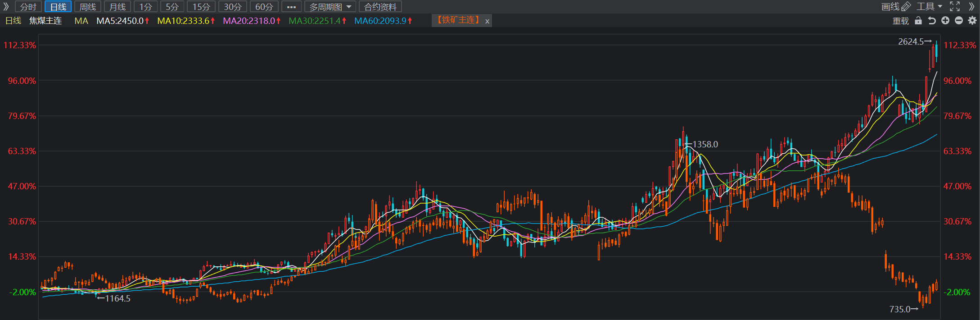Zoom in with the plus circle icon
This screenshot has height=320, width=980.
[945, 21]
